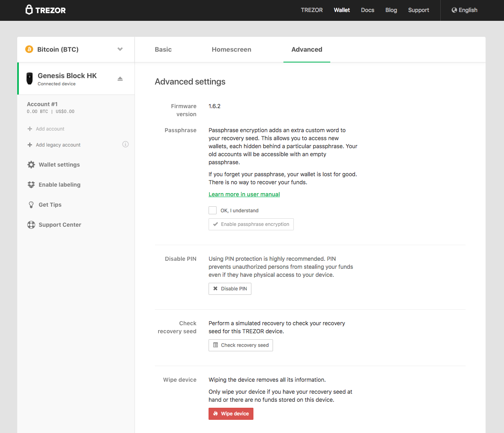Click the Support Center lifebuoy icon
Screen dimensions: 504x433
(x=31, y=225)
